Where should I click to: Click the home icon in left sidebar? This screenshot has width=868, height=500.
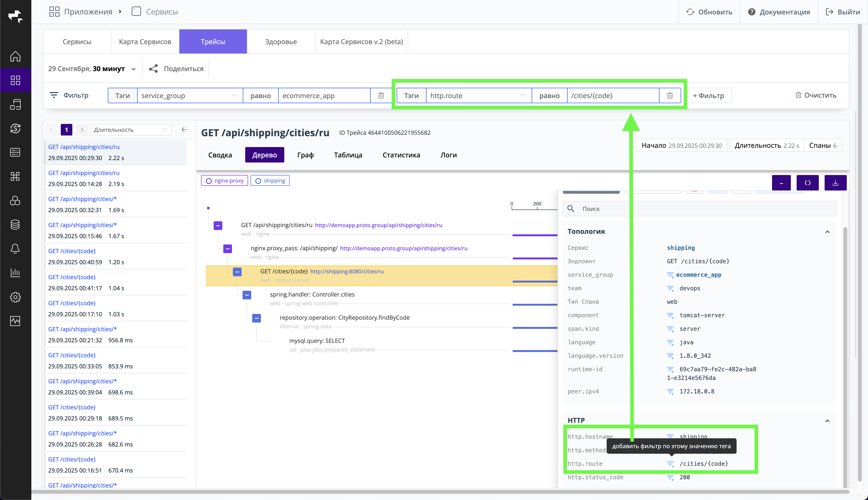pyautogui.click(x=15, y=56)
